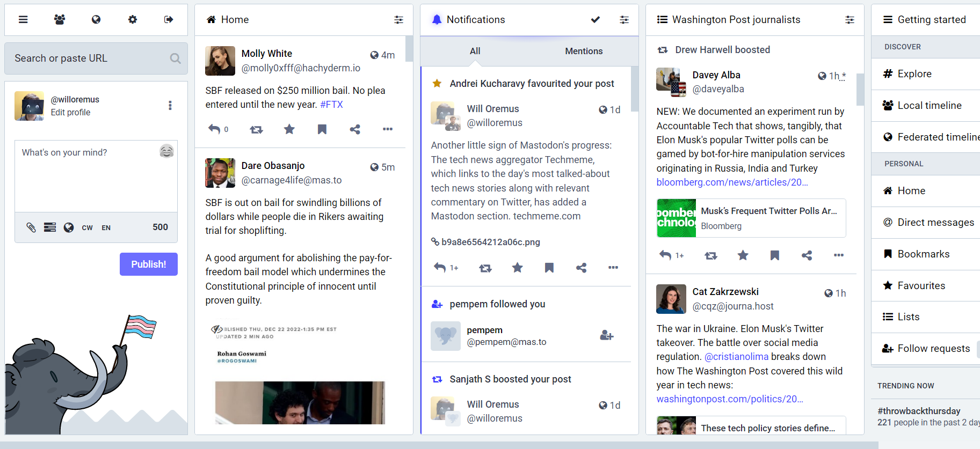
Task: Open Home column settings
Action: (398, 20)
